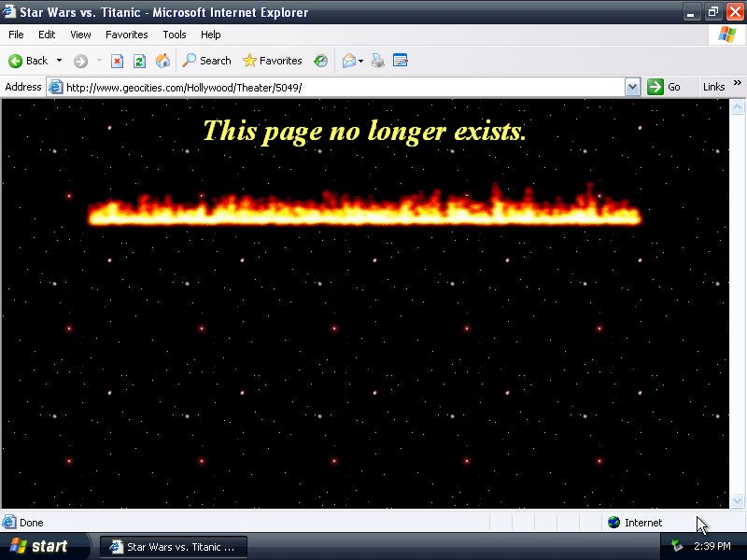Viewport: 747px width, 560px height.
Task: Click the title bar IE page icon
Action: coord(9,11)
